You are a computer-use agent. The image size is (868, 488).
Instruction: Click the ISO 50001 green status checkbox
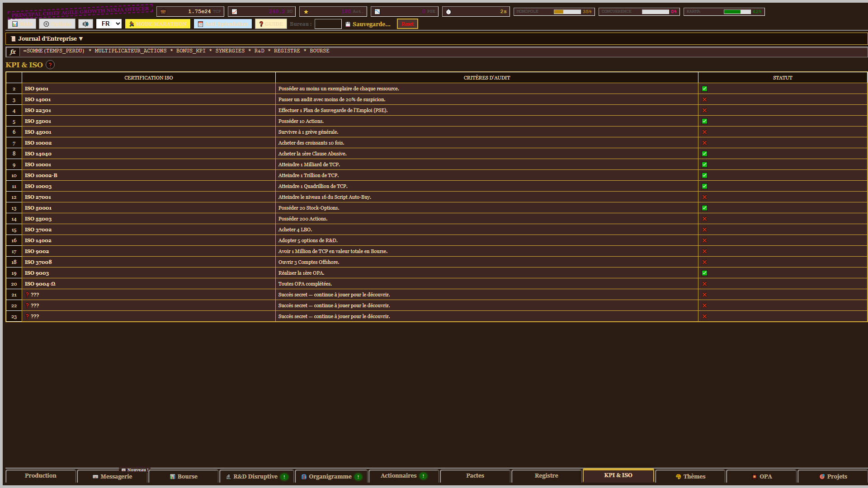click(704, 208)
